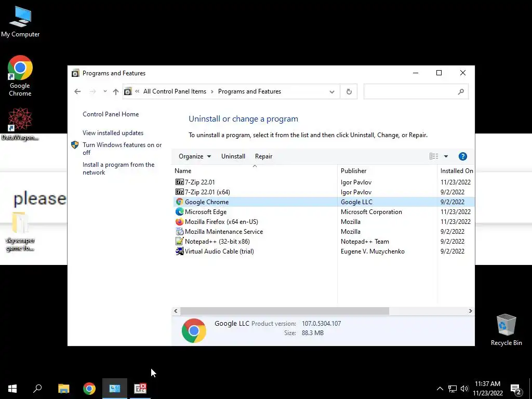
Task: Click the scroll left arrow
Action: point(176,311)
